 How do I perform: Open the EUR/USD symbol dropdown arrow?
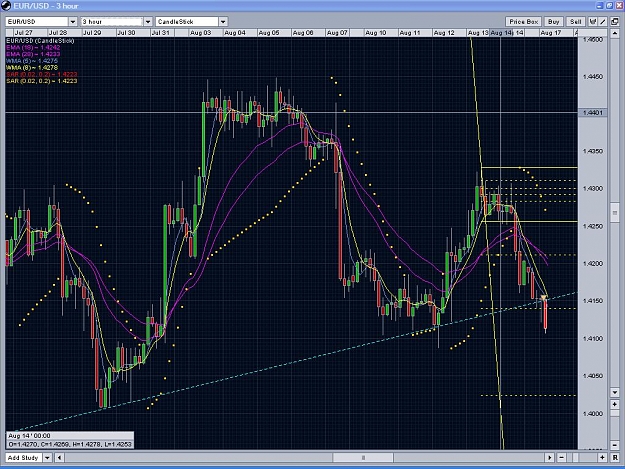click(x=73, y=22)
